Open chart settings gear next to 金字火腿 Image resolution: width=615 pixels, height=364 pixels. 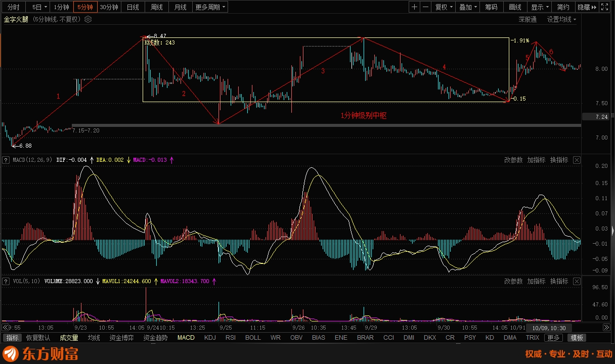[x=88, y=19]
